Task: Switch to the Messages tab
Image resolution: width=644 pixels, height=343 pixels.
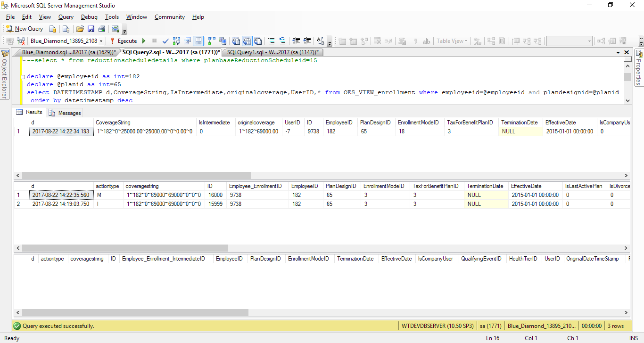Action: point(65,113)
